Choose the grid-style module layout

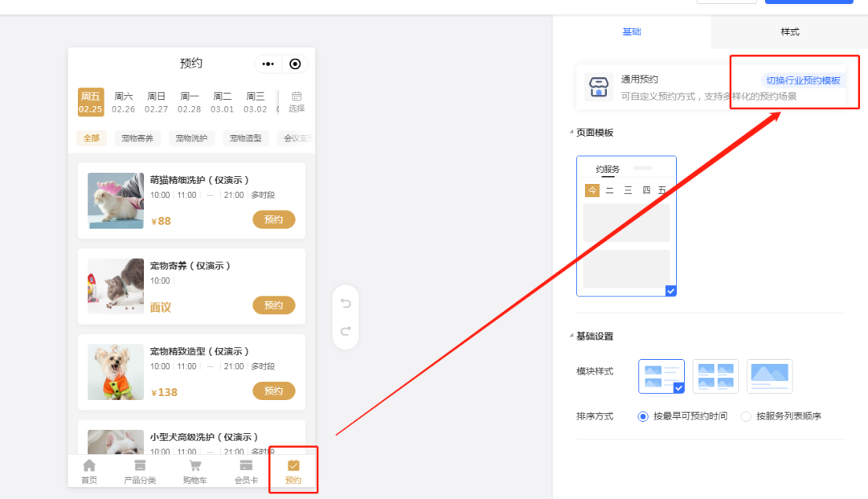(x=715, y=376)
